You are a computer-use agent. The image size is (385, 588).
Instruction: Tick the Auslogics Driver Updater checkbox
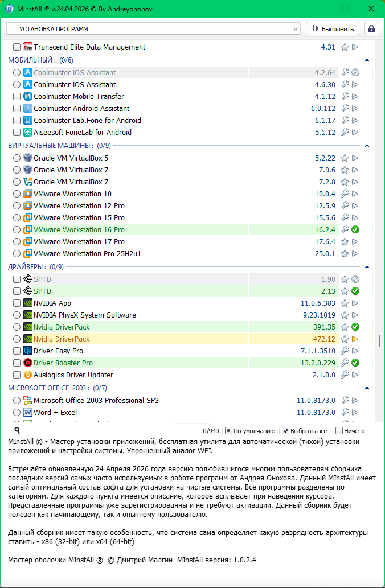[x=17, y=375]
